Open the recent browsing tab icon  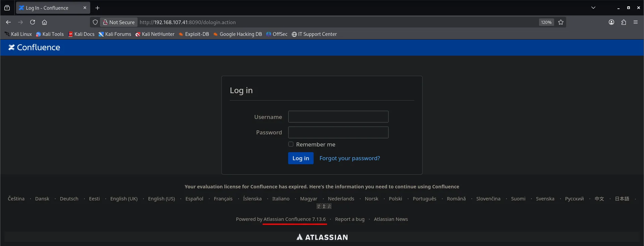click(x=7, y=8)
